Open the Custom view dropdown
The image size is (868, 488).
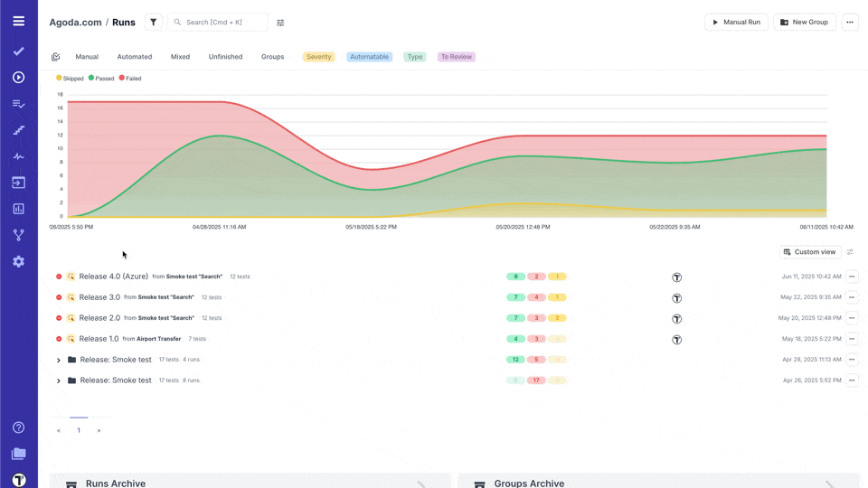809,252
